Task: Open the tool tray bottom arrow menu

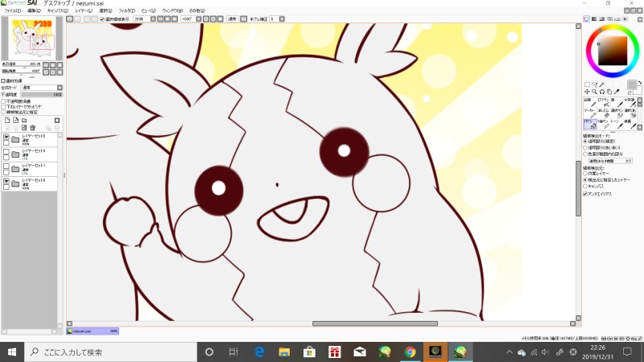Action: pos(640,127)
